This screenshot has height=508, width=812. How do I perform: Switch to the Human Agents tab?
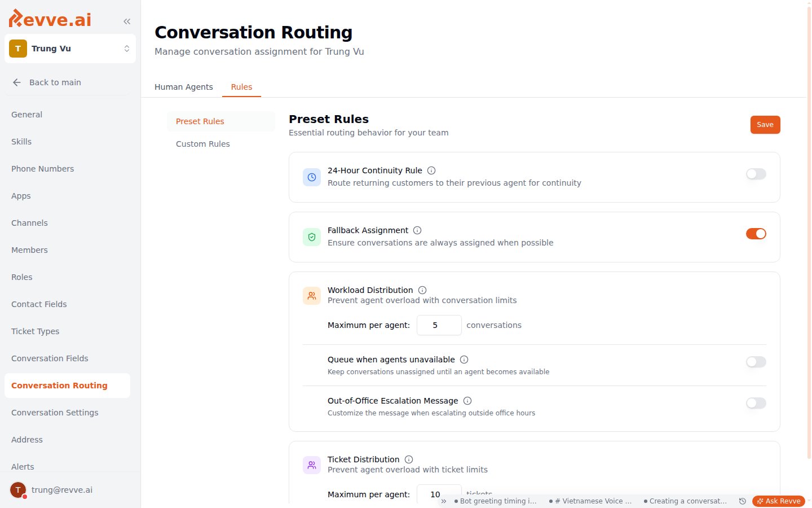[x=184, y=87]
